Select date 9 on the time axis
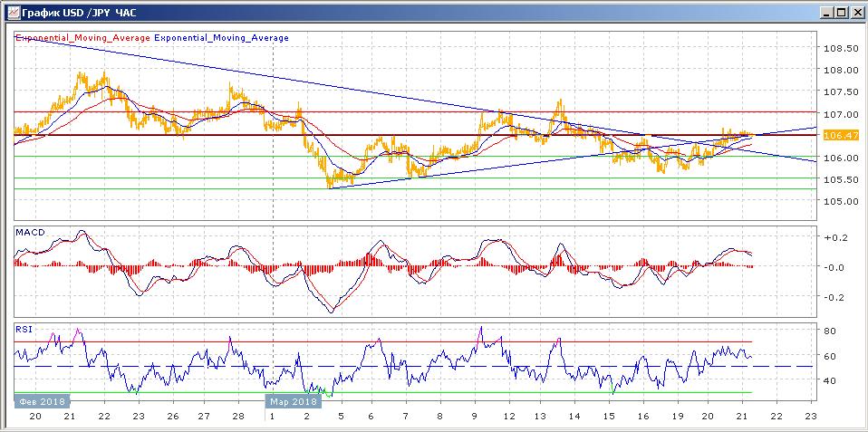Viewport: 868px width, 432px height. (x=474, y=416)
